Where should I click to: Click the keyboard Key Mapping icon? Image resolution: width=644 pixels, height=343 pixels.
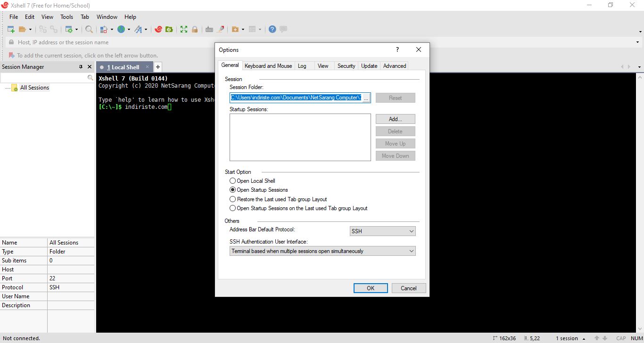tap(209, 29)
